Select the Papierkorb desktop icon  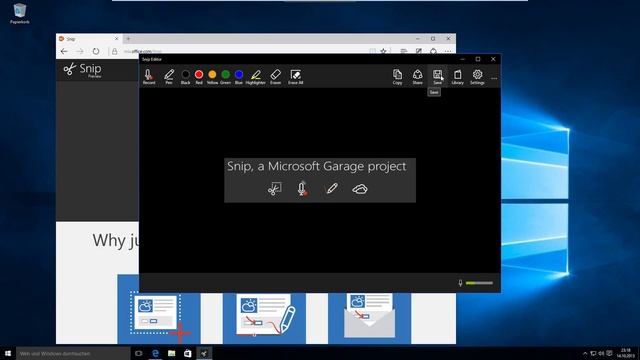(20, 13)
